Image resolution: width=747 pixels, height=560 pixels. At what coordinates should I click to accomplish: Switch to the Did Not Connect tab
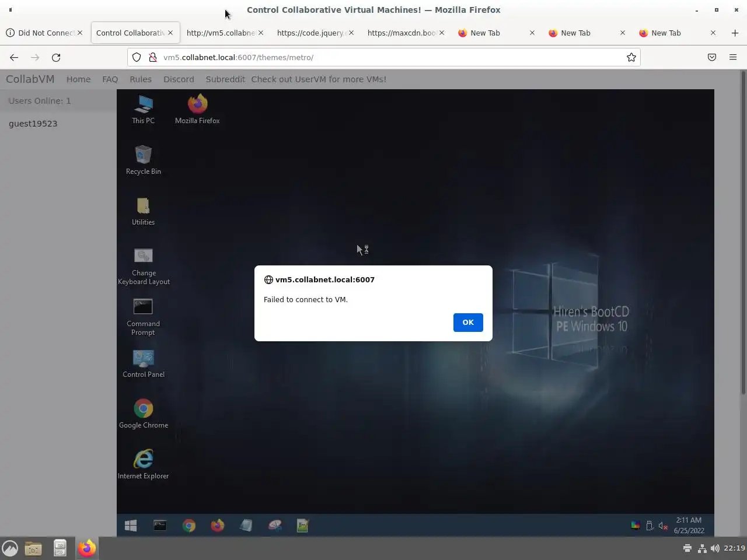click(44, 33)
